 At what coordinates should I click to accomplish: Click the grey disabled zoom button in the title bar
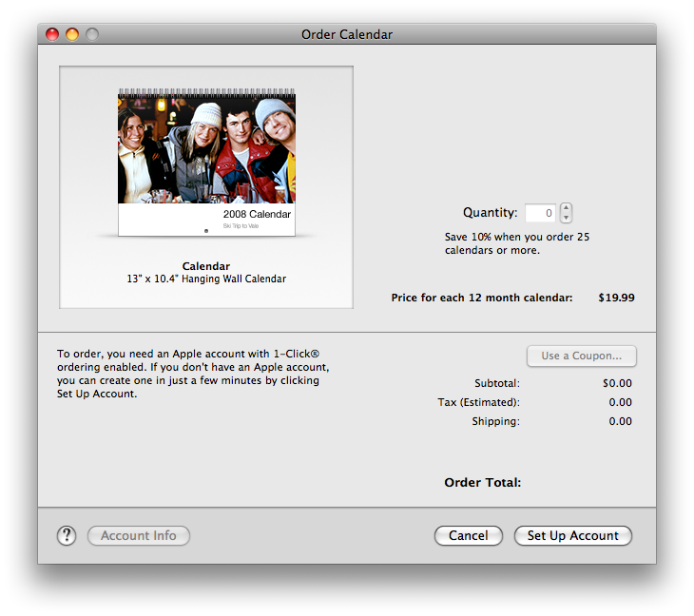coord(92,34)
